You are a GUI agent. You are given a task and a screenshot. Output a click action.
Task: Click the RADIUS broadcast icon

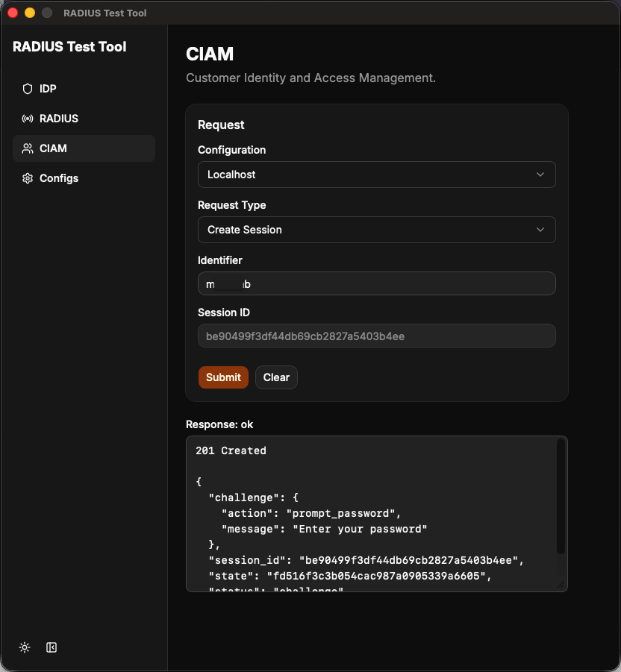[28, 119]
